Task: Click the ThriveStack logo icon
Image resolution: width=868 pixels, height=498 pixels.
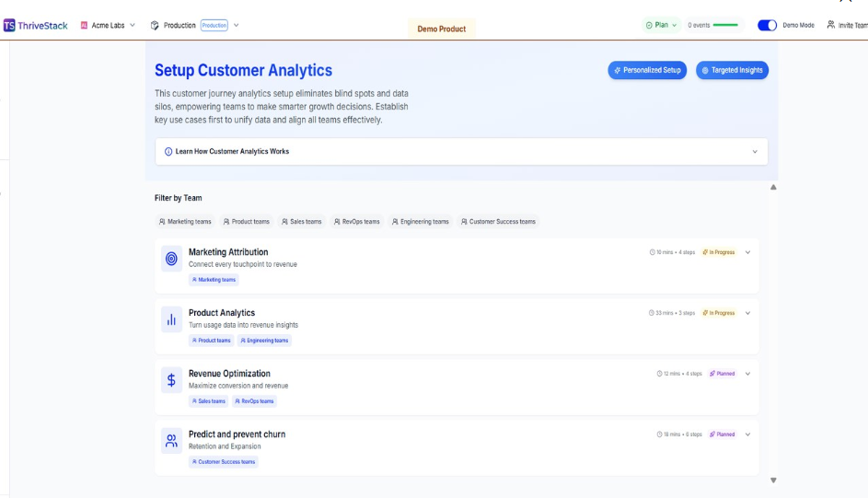Action: [9, 26]
